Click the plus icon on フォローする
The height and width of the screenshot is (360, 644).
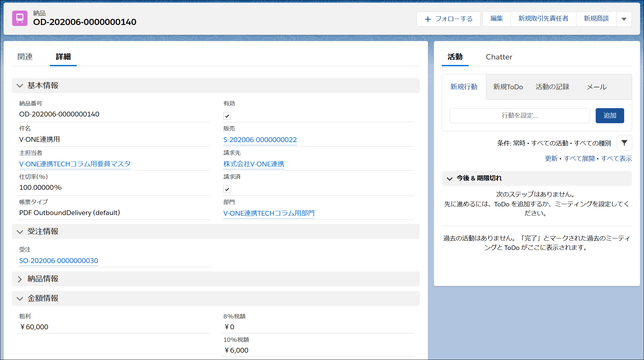[x=428, y=19]
